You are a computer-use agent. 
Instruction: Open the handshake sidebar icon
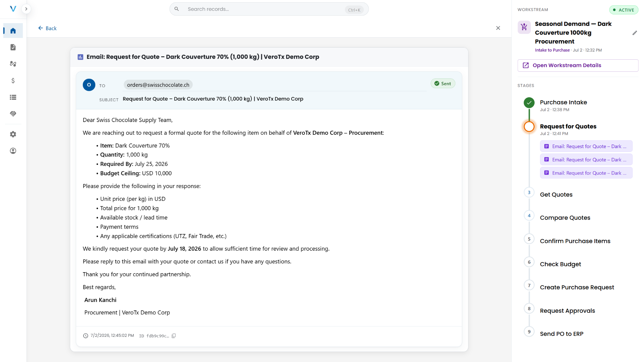coord(13,114)
